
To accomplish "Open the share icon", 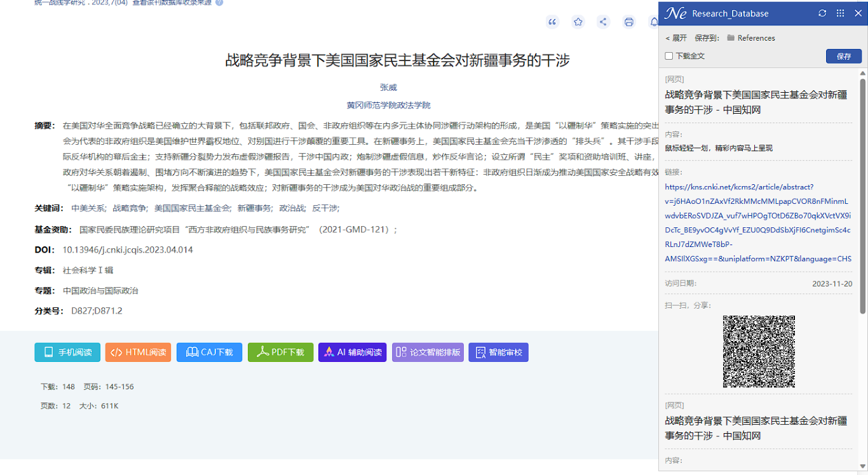I will (x=603, y=22).
